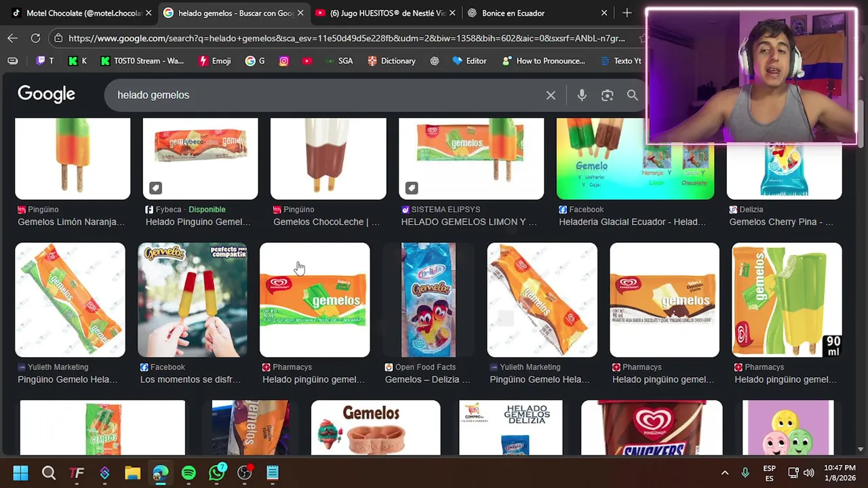The height and width of the screenshot is (488, 868).
Task: Toggle the taskbar microphone indicator
Action: pos(745,472)
